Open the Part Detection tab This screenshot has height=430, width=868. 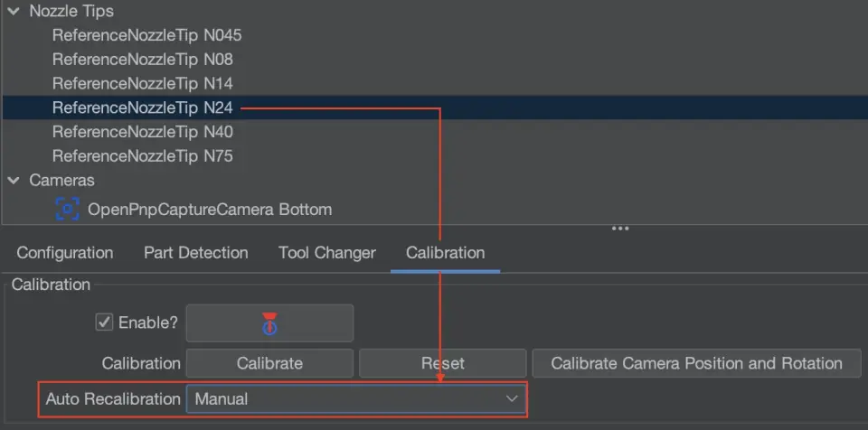195,253
